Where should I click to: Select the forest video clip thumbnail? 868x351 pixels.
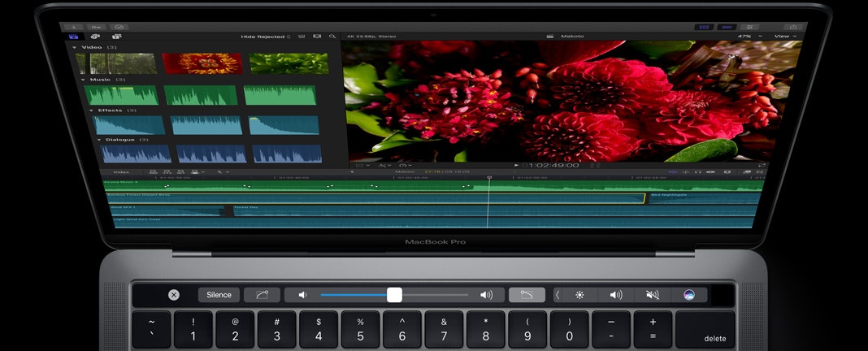(116, 63)
